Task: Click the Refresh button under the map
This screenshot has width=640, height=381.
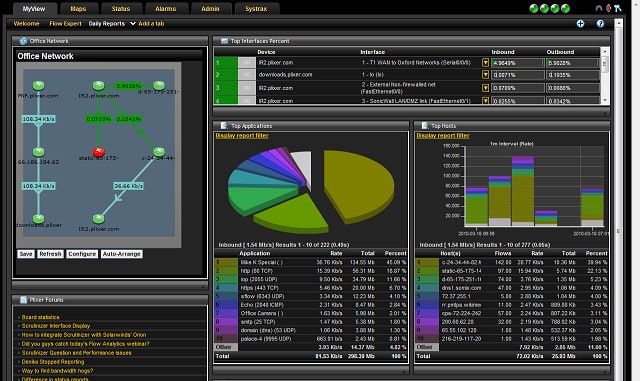Action: (x=50, y=254)
